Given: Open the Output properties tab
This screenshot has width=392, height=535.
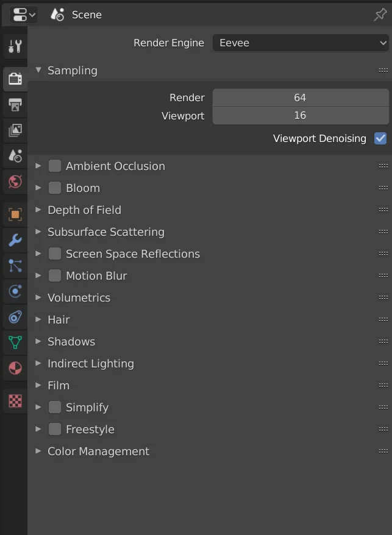Looking at the screenshot, I should tap(15, 104).
